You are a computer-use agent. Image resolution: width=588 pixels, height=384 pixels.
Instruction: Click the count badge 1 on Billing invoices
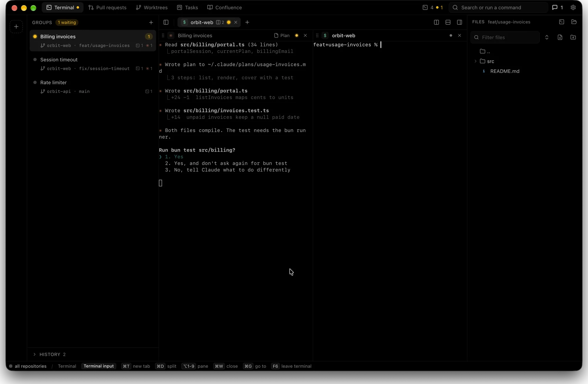tap(149, 37)
